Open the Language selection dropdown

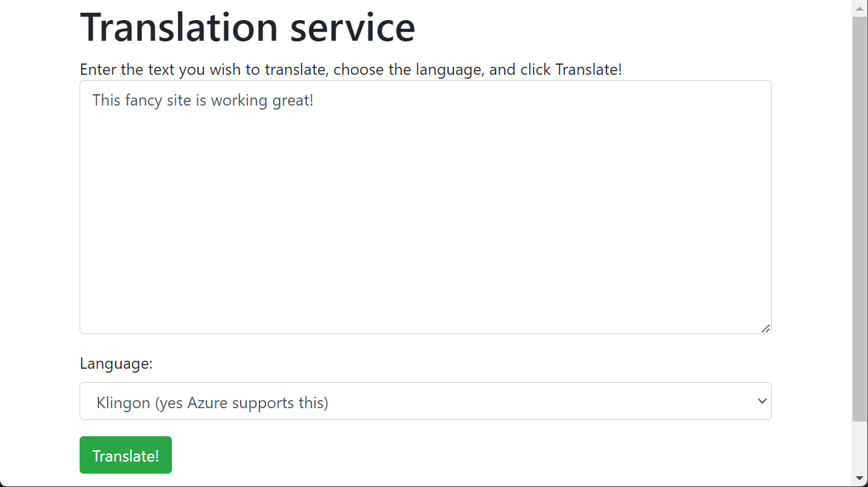pyautogui.click(x=425, y=401)
